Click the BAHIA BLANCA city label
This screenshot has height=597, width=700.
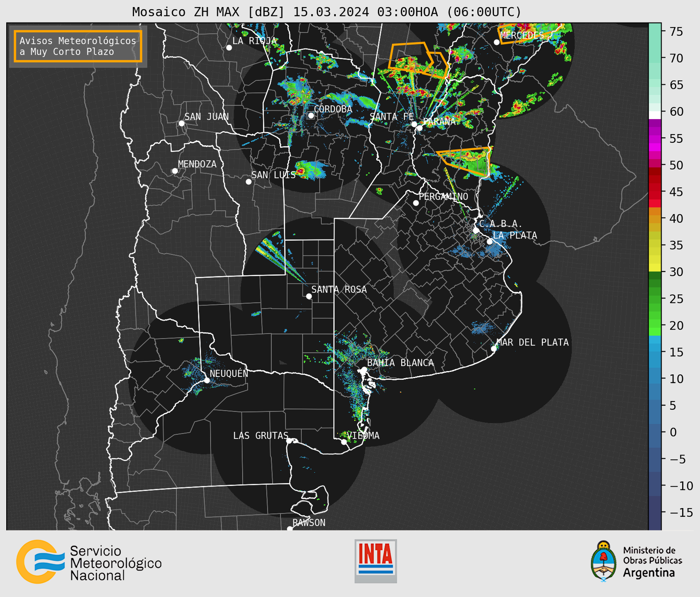pos(400,363)
